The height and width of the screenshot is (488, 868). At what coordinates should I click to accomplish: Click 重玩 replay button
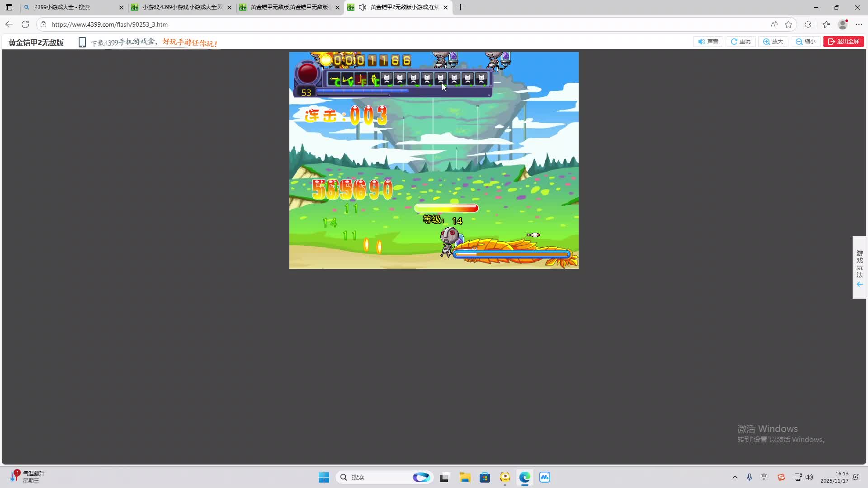point(741,42)
